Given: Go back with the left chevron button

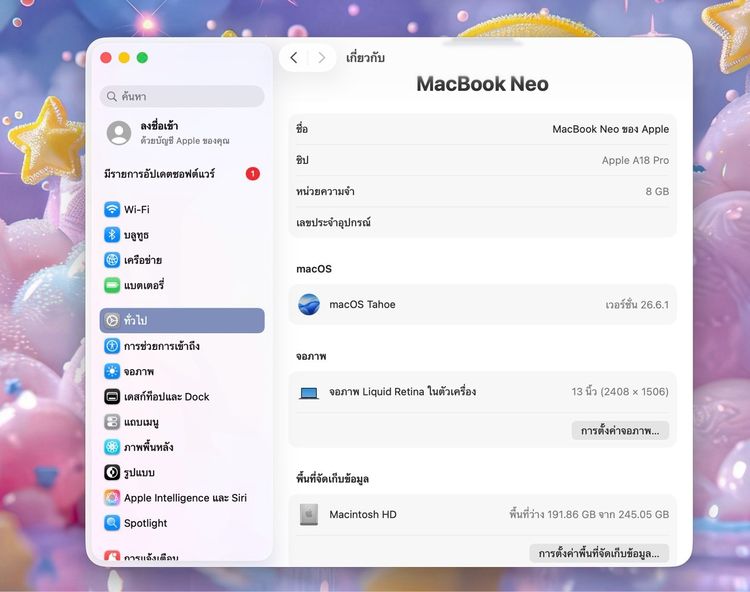Looking at the screenshot, I should click(294, 58).
